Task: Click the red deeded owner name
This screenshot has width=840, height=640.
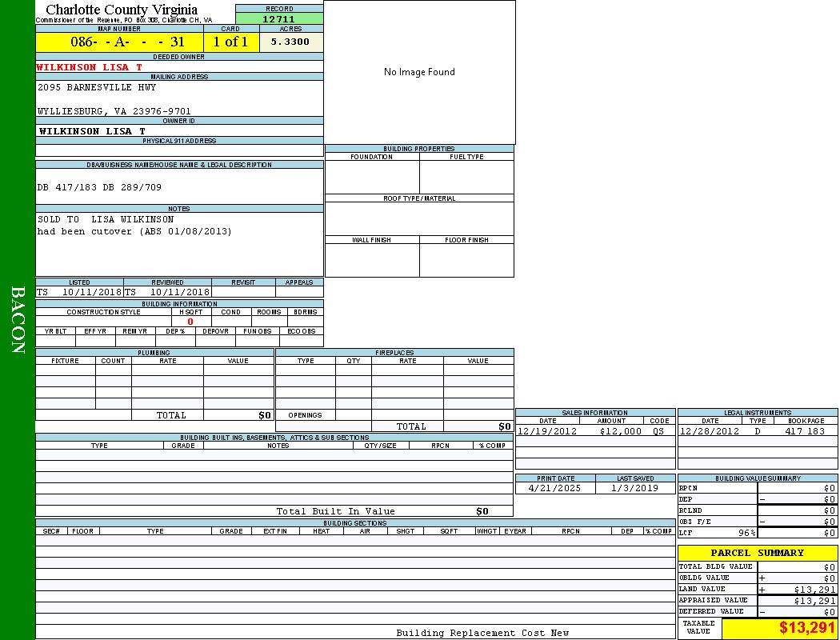Action: [x=89, y=67]
